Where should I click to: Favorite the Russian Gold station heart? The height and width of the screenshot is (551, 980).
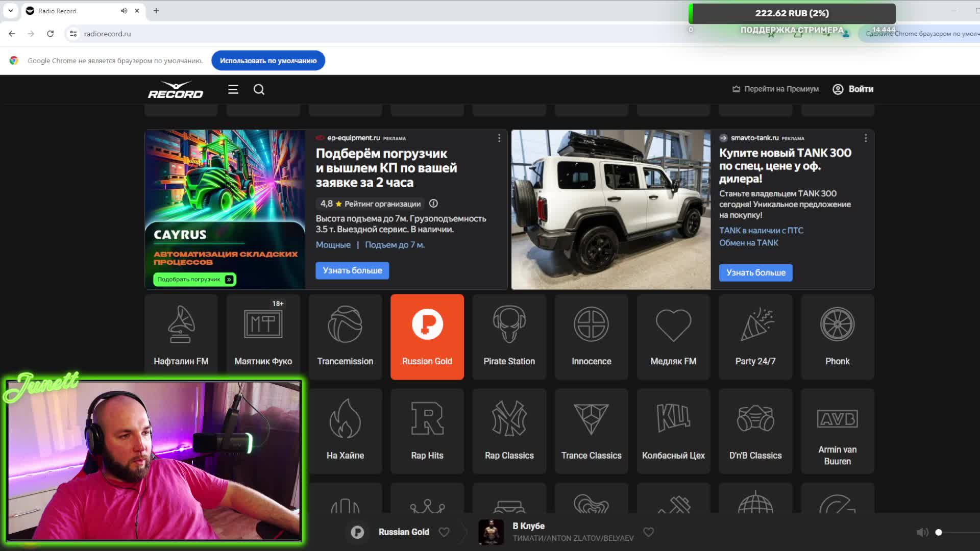pos(444,532)
